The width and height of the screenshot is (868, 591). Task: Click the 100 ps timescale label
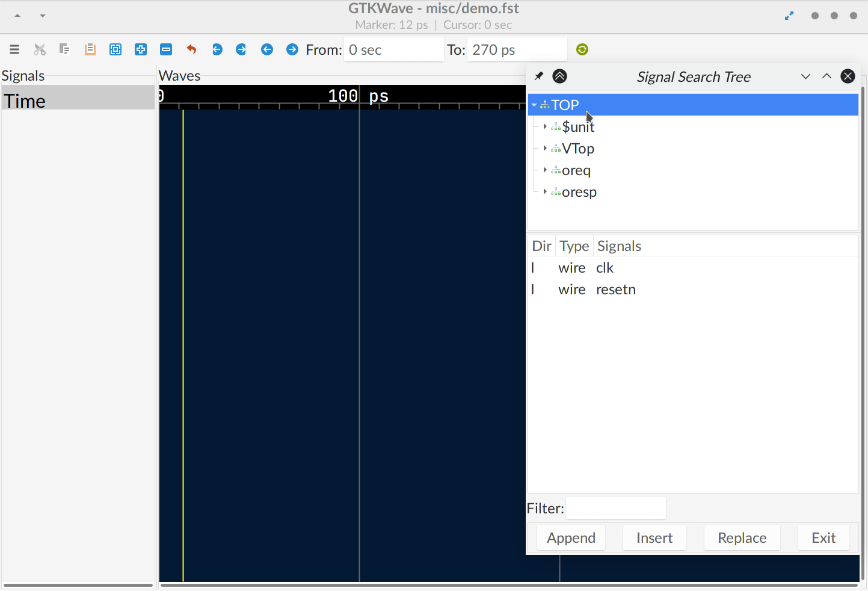(x=358, y=96)
